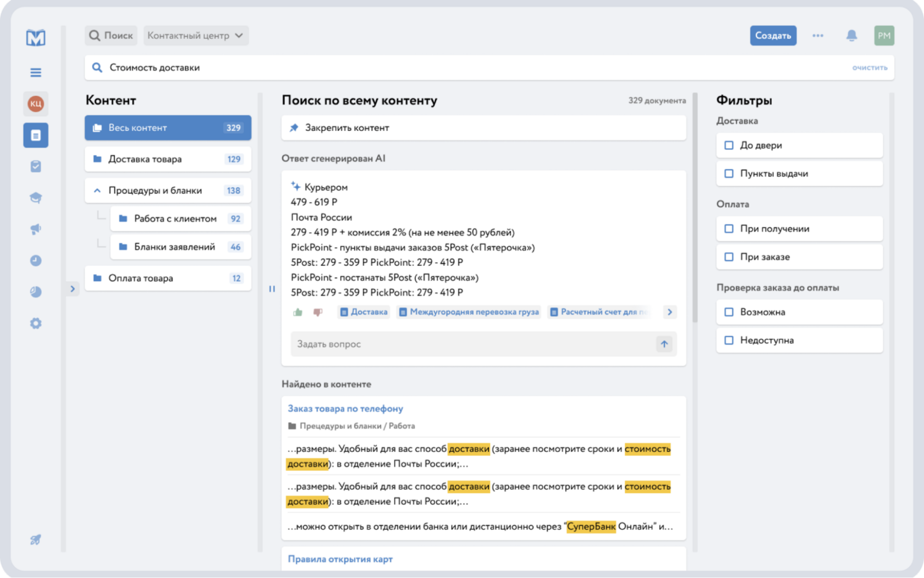Enable the "При получении" payment filter
Image resolution: width=924 pixels, height=578 pixels.
[729, 228]
